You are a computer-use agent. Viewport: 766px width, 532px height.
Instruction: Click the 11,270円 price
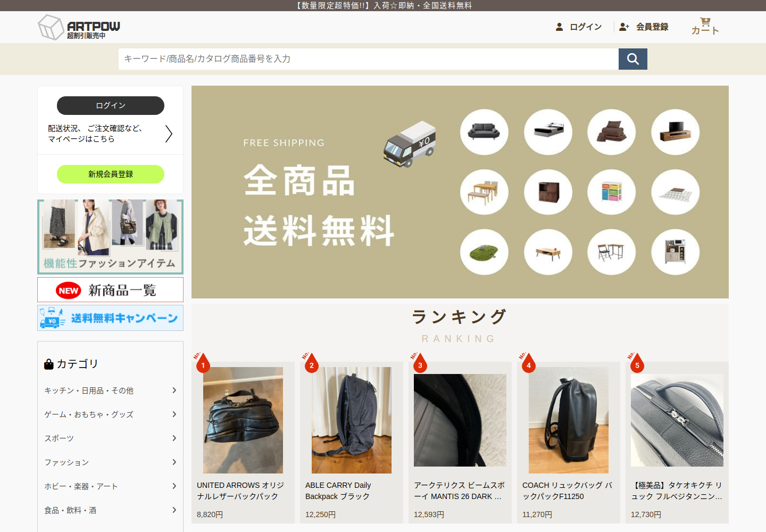537,514
